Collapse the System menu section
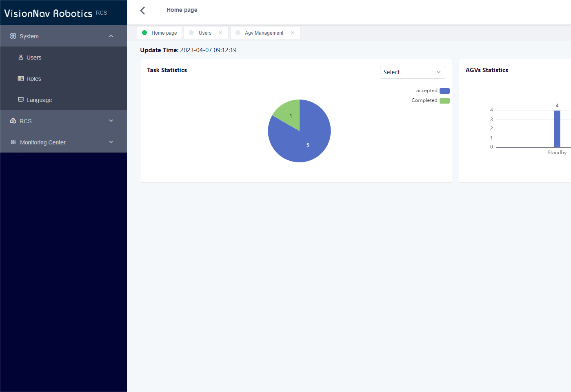Screen dimensions: 571x392 point(111,36)
